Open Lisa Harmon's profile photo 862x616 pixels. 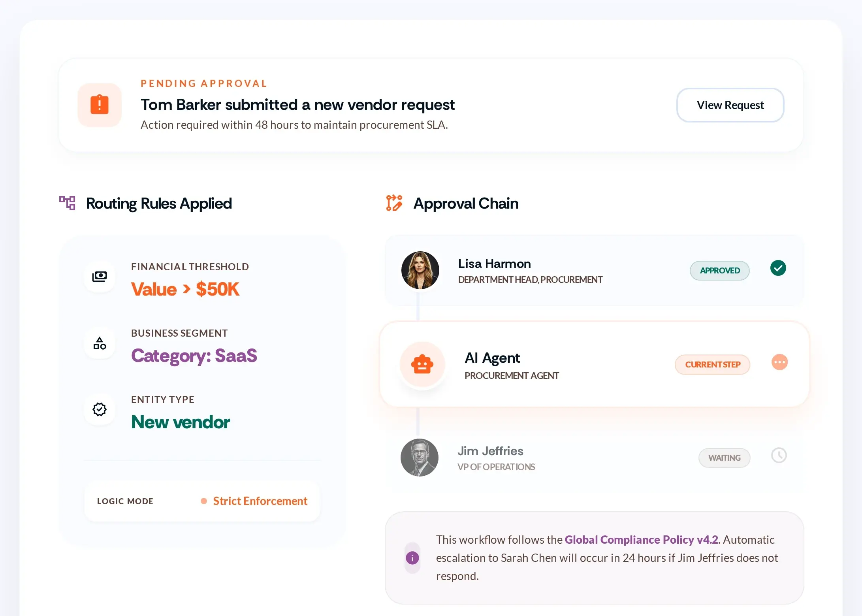coord(420,270)
